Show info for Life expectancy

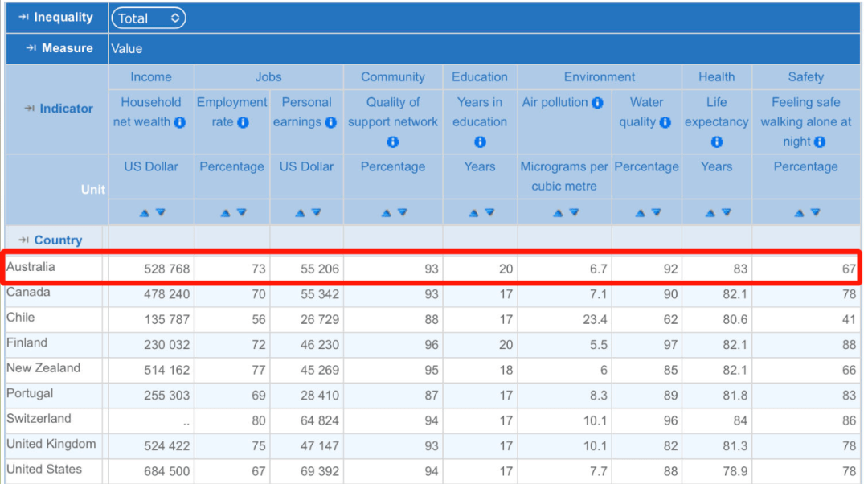point(716,142)
